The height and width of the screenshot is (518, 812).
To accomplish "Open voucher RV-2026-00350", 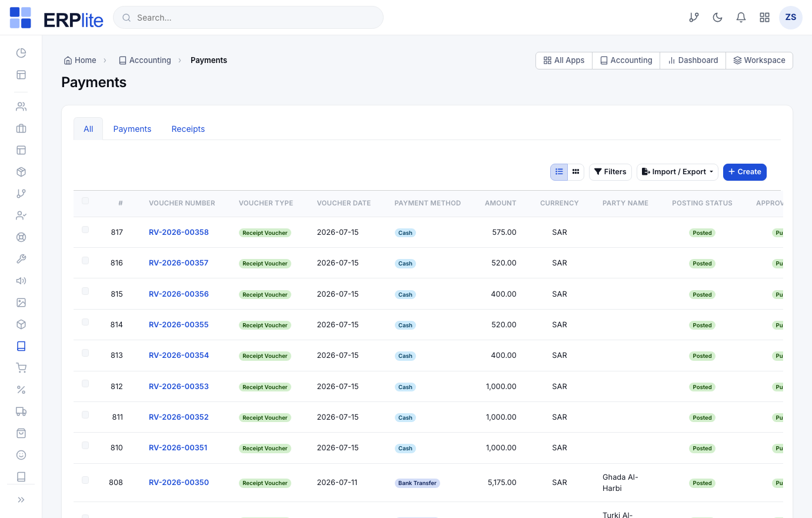I will pos(179,482).
